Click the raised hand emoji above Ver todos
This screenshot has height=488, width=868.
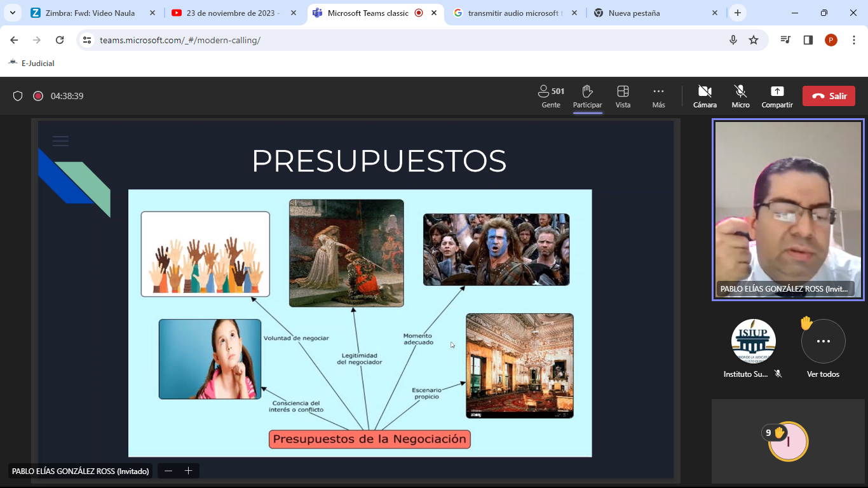[x=806, y=323]
